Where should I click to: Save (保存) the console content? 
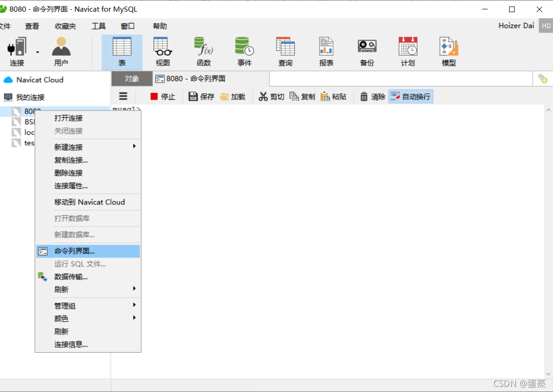pos(201,97)
